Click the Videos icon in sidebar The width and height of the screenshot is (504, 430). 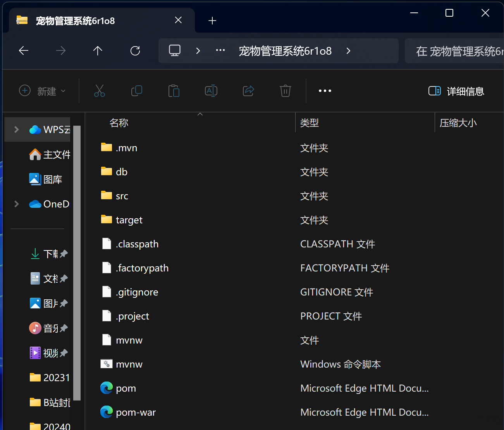[35, 353]
